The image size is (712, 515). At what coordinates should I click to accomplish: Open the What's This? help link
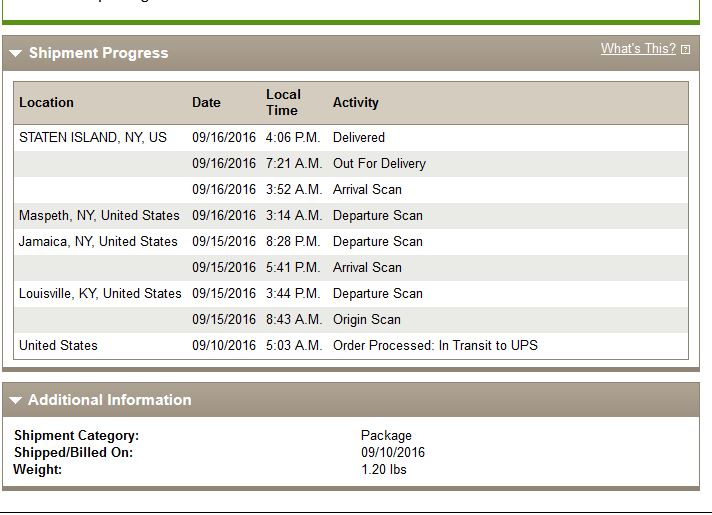pyautogui.click(x=638, y=49)
